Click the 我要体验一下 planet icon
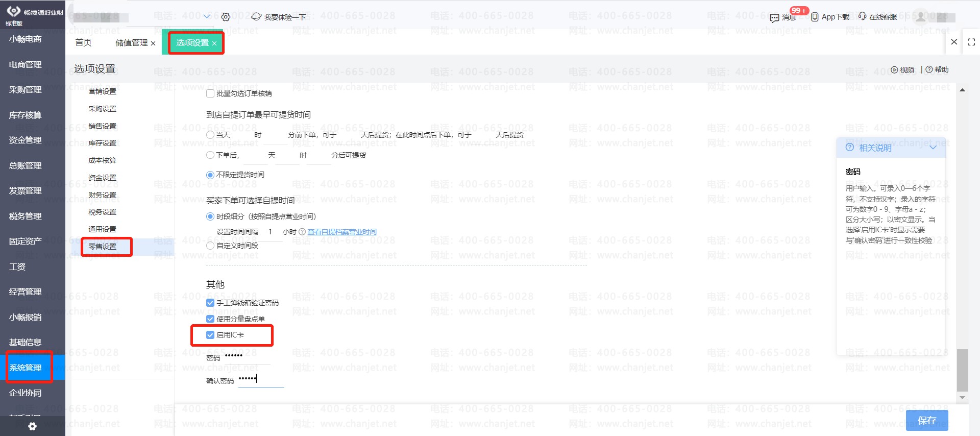 256,17
